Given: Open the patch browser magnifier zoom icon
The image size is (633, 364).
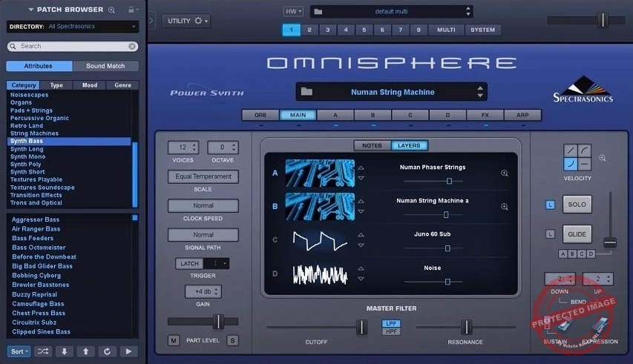Looking at the screenshot, I should 112,10.
